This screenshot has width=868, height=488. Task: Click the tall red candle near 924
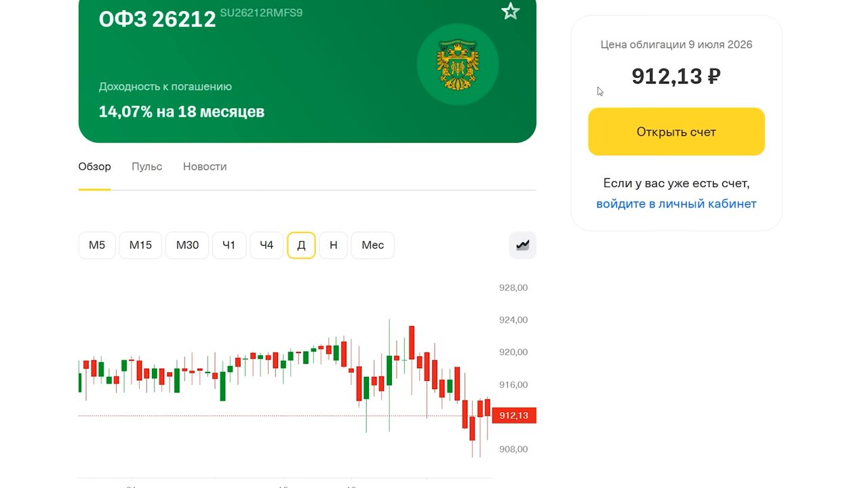pyautogui.click(x=412, y=342)
